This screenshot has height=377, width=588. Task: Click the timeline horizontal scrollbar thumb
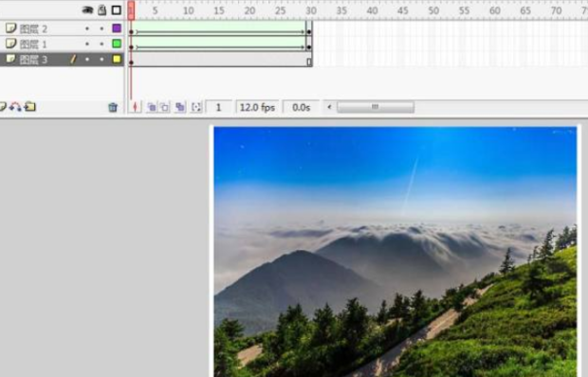376,107
